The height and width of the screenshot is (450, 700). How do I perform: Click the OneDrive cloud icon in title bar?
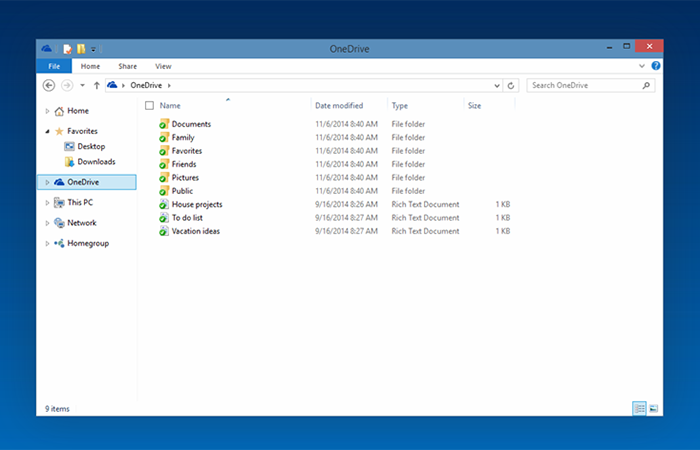point(46,48)
